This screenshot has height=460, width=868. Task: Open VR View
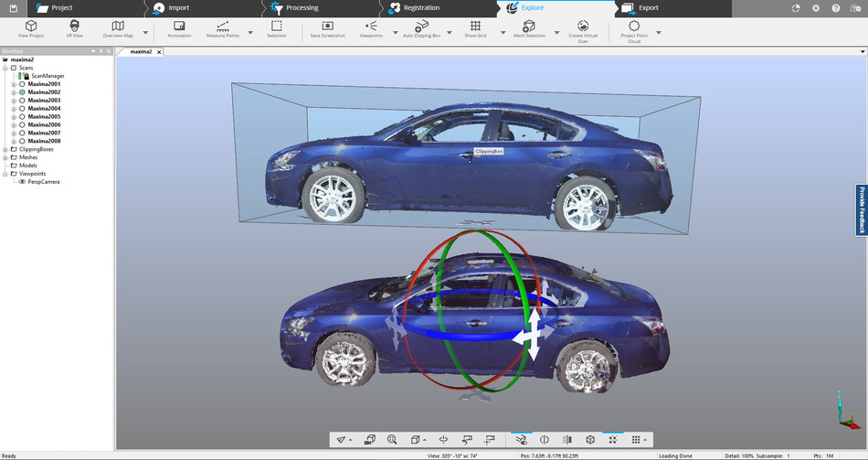(74, 27)
